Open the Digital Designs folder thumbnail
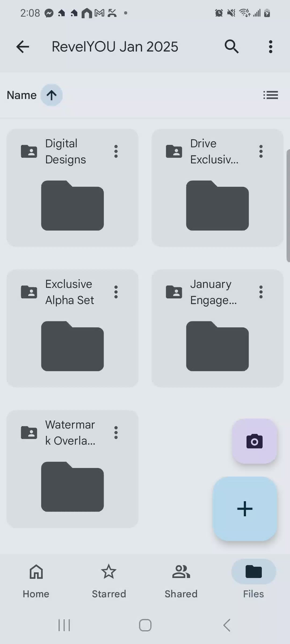 coord(73,205)
